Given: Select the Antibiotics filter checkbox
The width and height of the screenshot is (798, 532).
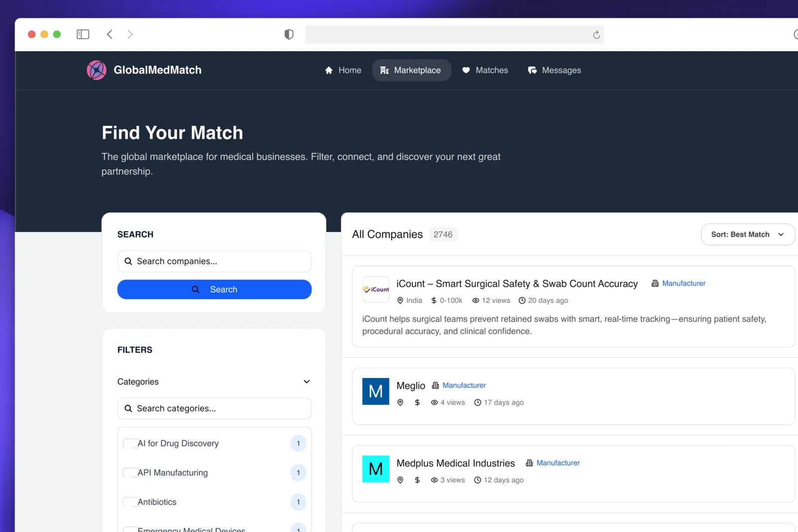Looking at the screenshot, I should coord(131,502).
